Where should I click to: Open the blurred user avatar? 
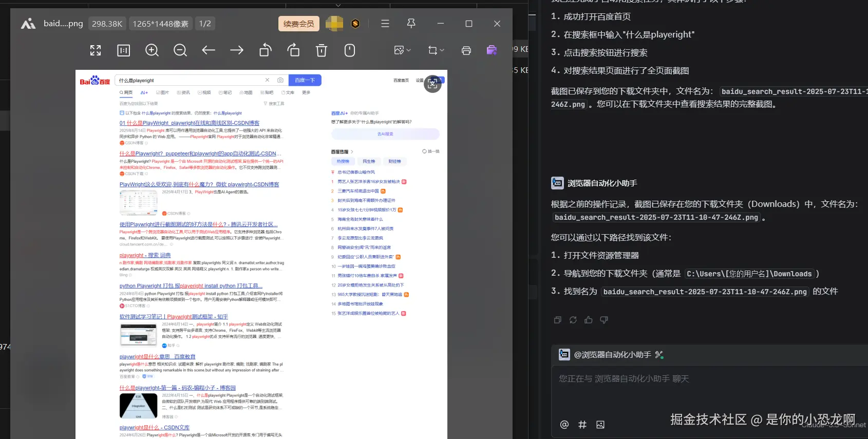(x=334, y=24)
